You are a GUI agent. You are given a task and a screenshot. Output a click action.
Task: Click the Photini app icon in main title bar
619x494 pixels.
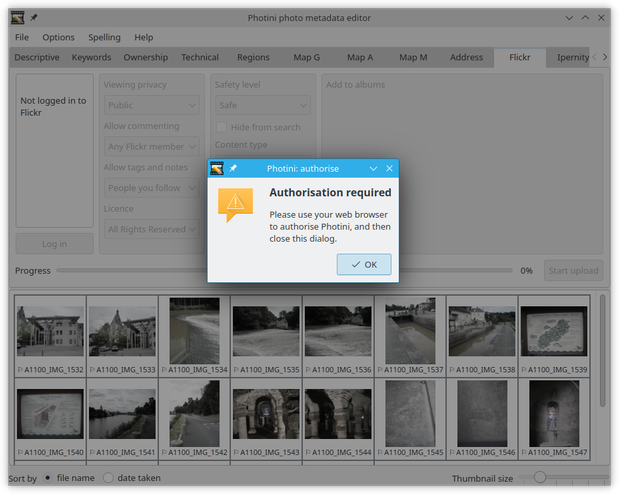[18, 18]
